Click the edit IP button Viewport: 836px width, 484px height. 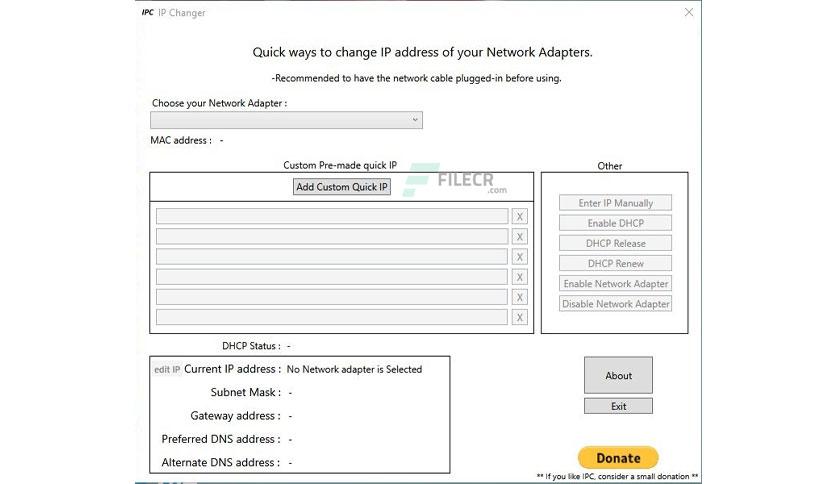(167, 369)
